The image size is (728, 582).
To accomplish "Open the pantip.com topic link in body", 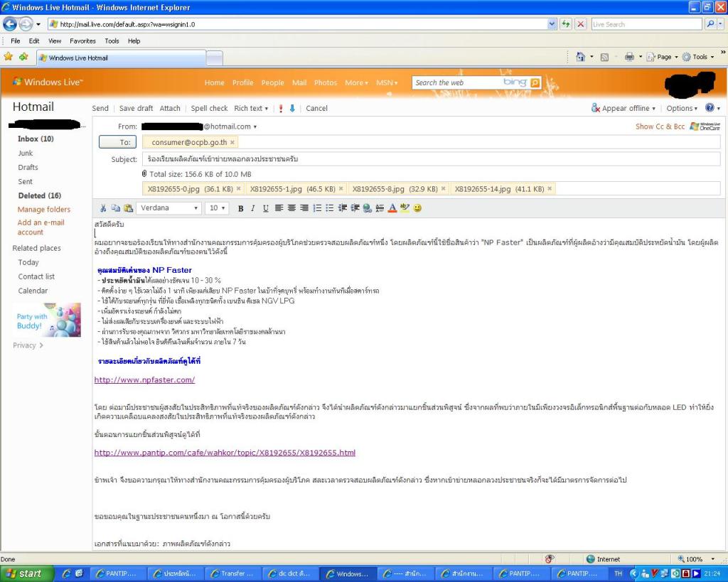I will (225, 453).
